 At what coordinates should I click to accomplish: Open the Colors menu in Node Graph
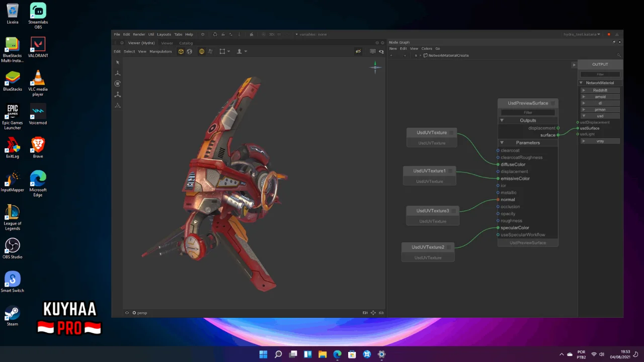(427, 49)
